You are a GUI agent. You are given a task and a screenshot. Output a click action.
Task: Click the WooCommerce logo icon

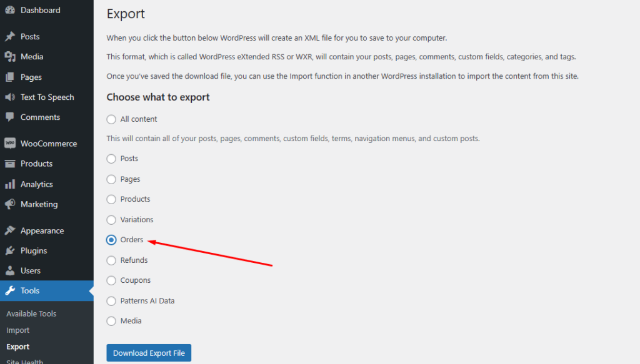point(10,144)
